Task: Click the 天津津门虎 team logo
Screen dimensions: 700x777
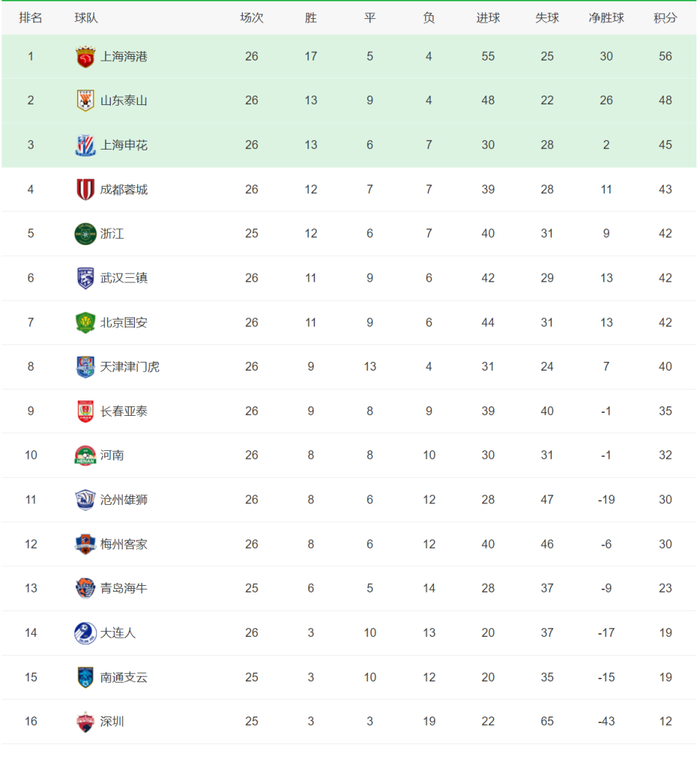Action: pyautogui.click(x=85, y=367)
